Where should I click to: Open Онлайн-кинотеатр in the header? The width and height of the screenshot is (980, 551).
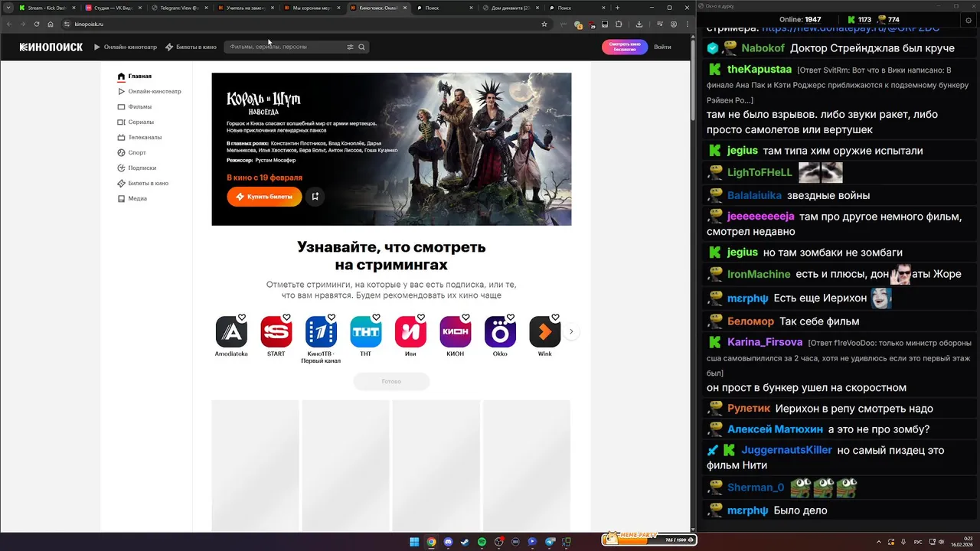click(126, 47)
